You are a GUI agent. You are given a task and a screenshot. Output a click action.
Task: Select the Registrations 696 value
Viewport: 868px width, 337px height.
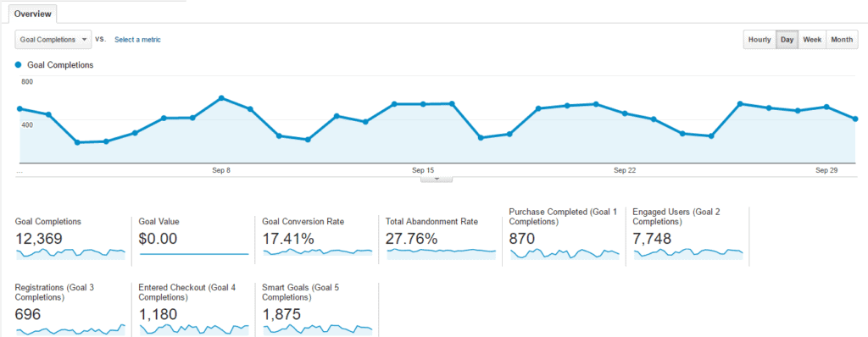28,315
